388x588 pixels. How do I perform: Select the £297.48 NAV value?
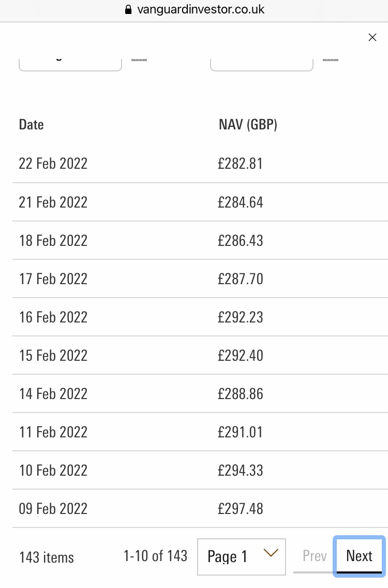click(240, 509)
